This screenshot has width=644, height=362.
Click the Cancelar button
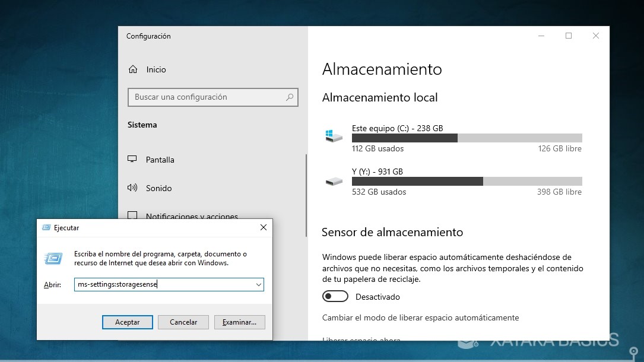183,322
